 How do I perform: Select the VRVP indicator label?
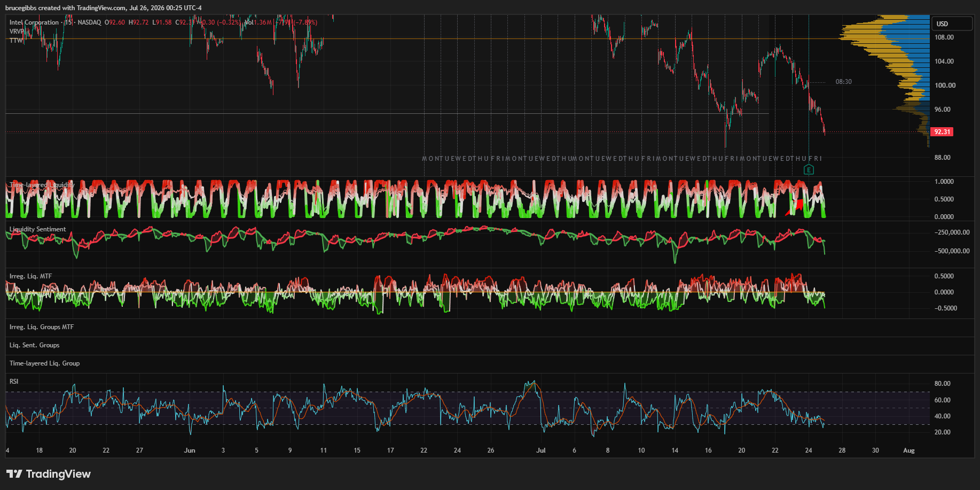17,32
